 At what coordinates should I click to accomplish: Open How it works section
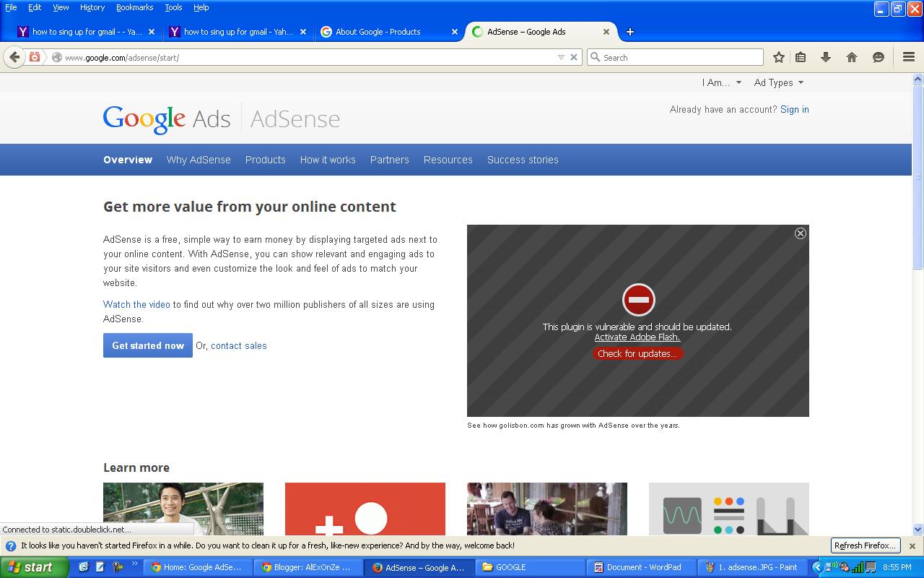pyautogui.click(x=328, y=160)
